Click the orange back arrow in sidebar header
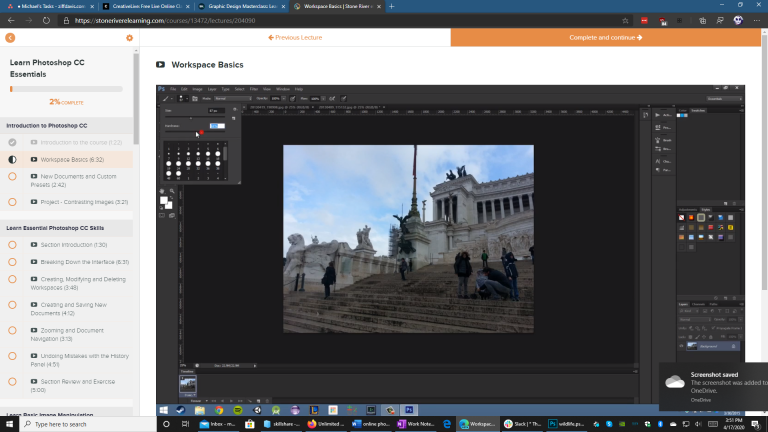This screenshot has height=432, width=768. click(10, 38)
